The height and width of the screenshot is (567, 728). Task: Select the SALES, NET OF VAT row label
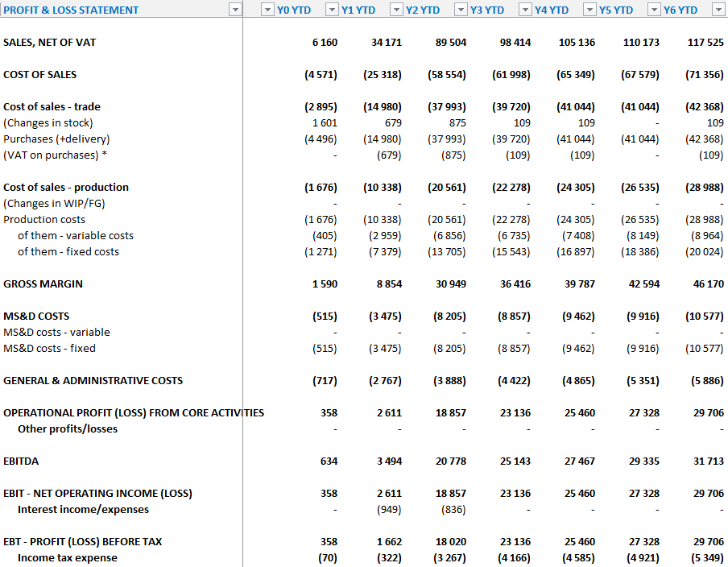[50, 42]
